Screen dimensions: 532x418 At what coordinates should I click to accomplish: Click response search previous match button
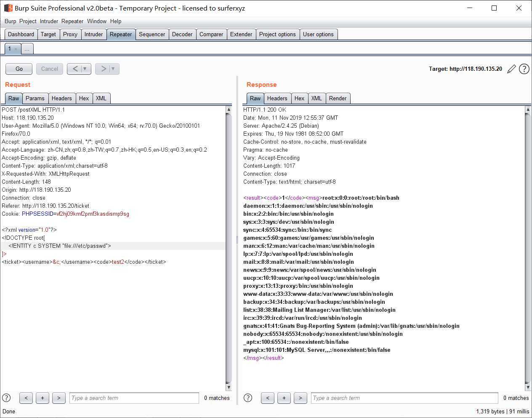[x=268, y=398]
